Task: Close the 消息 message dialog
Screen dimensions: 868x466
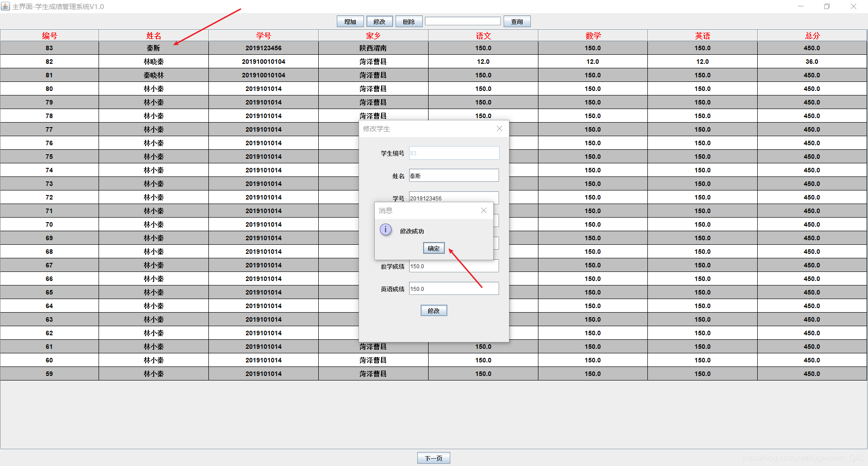Action: point(484,210)
